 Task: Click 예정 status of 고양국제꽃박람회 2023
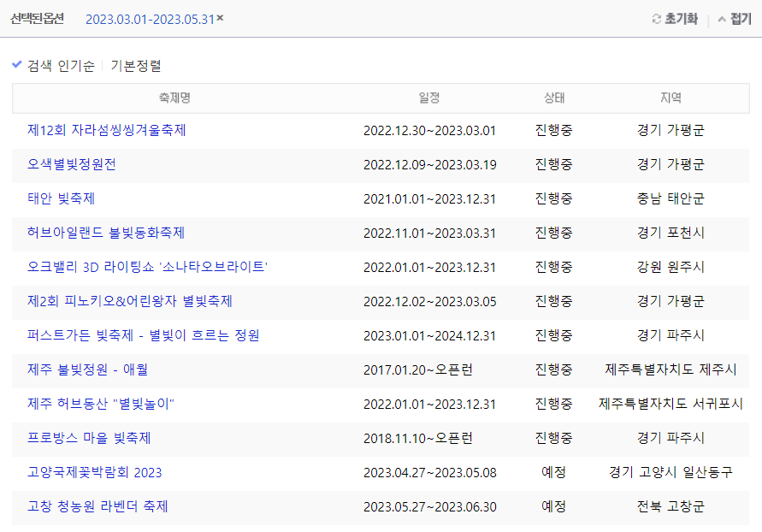click(x=554, y=472)
